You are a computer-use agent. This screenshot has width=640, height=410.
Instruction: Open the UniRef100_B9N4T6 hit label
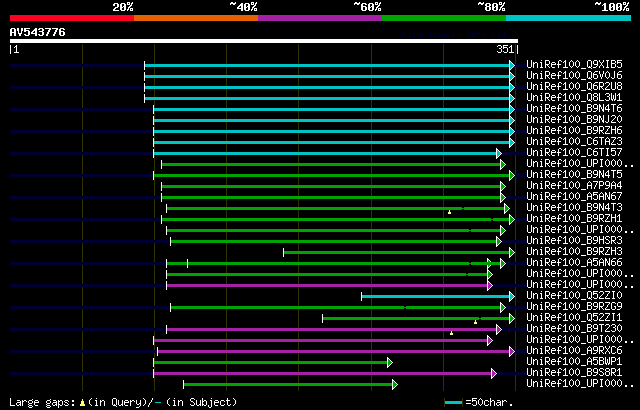pos(574,109)
